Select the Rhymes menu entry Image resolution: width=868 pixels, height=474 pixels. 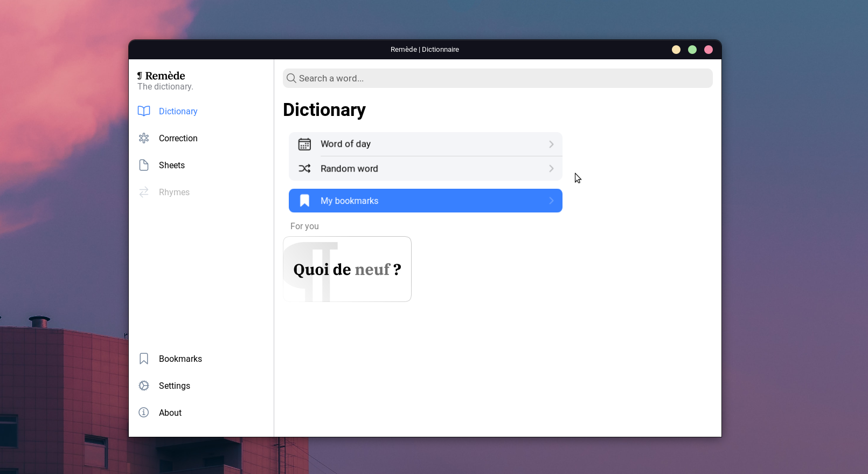click(174, 192)
